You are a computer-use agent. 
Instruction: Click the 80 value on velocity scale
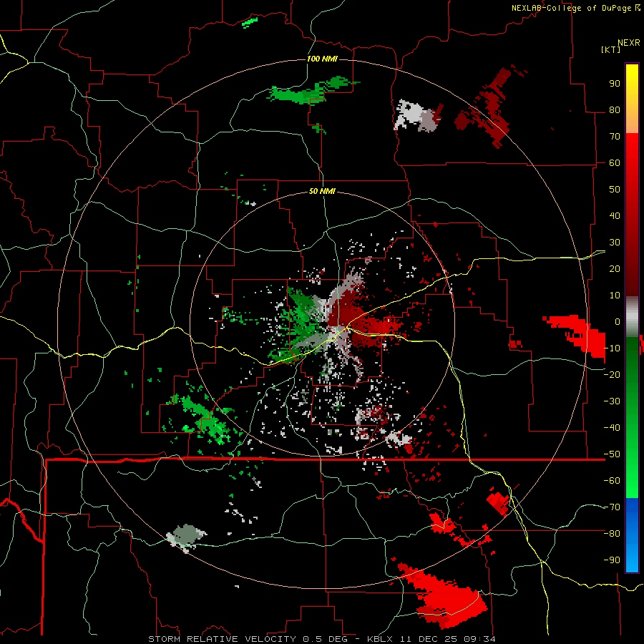pyautogui.click(x=615, y=109)
